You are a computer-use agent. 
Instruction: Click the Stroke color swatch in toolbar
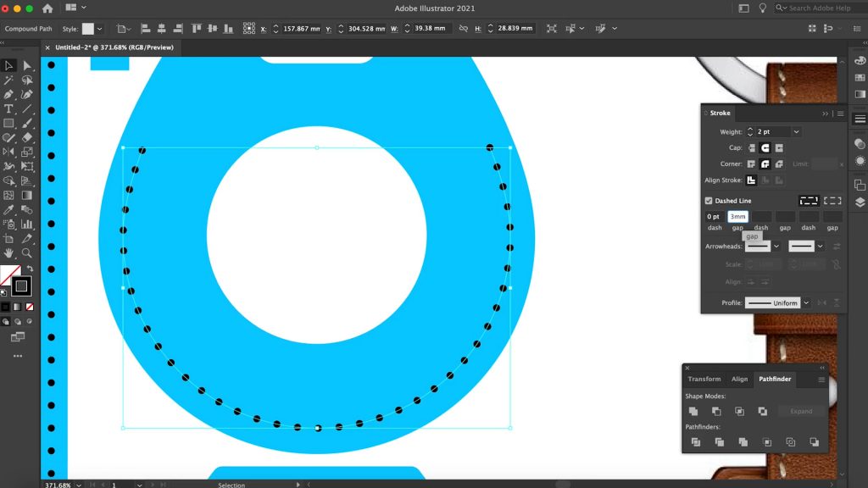21,286
